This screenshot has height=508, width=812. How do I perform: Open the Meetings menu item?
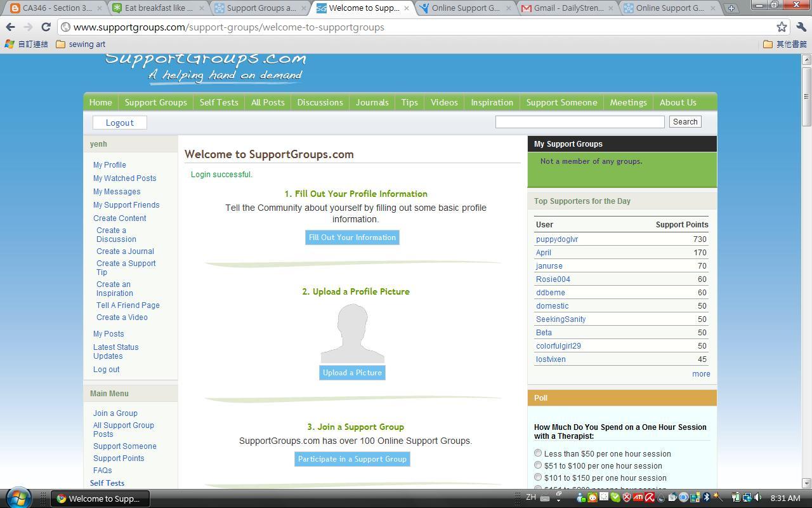point(628,102)
